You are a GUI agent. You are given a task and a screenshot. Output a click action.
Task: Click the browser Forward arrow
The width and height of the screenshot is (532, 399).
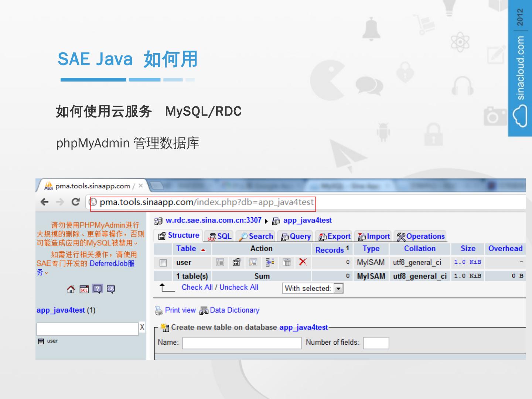pyautogui.click(x=60, y=202)
